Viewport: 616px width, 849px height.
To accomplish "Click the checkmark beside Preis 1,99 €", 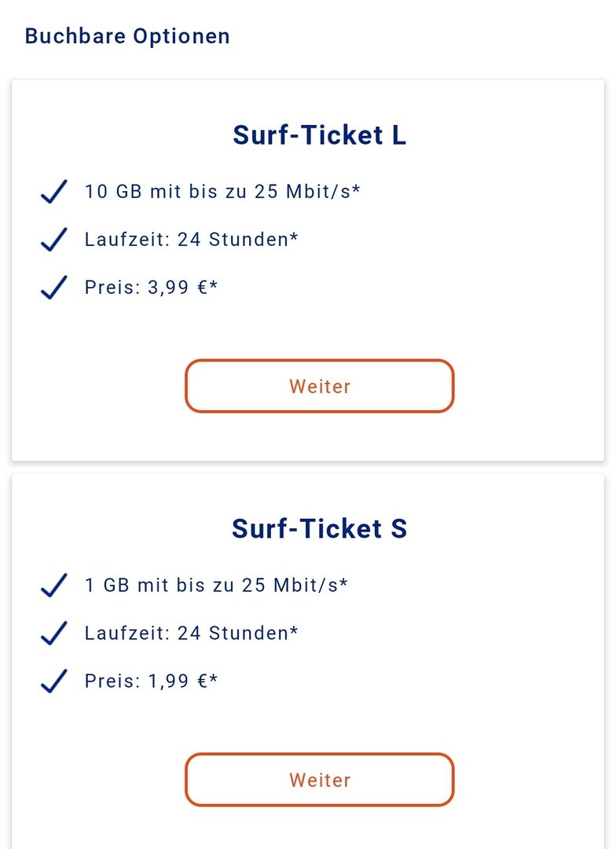I will tap(53, 682).
